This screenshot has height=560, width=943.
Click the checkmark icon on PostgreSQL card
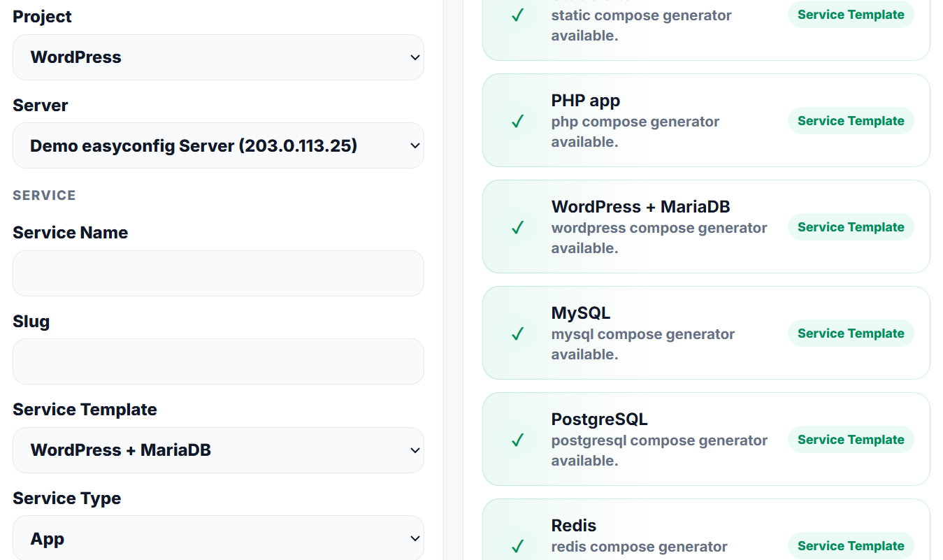pyautogui.click(x=518, y=440)
